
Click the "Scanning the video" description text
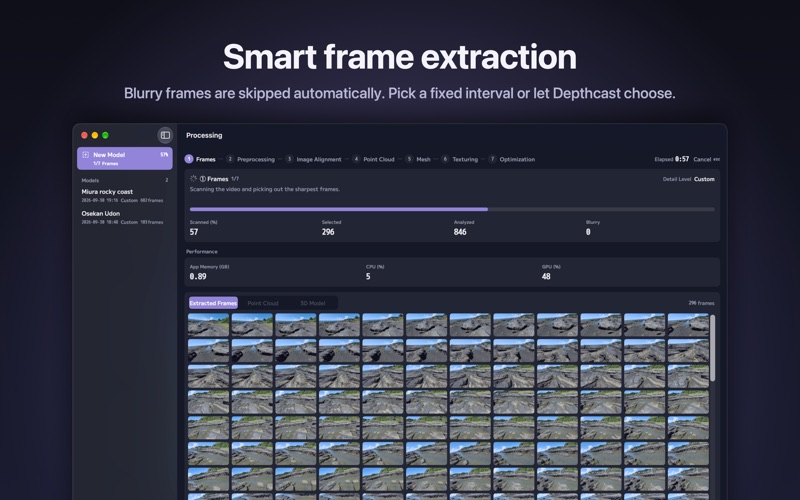pos(265,189)
